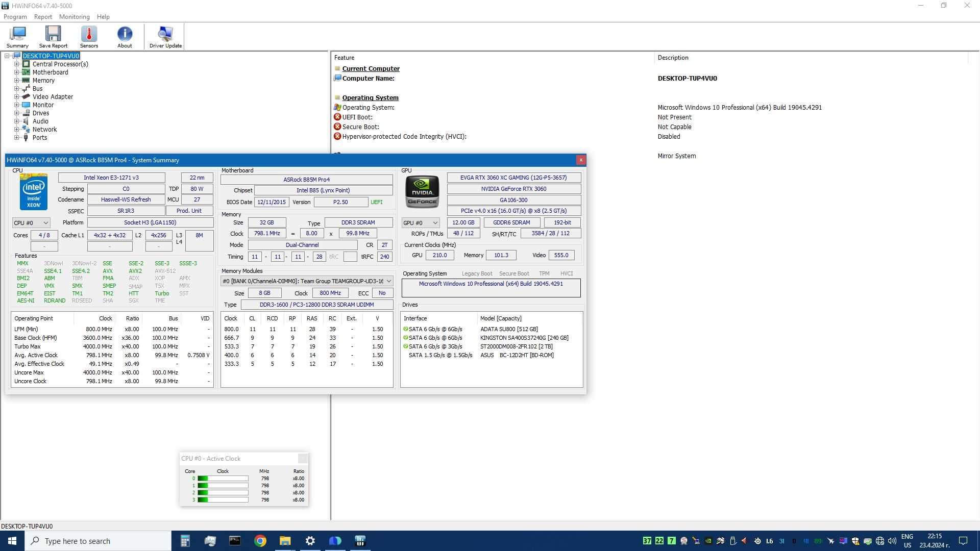Click the EVGA RTX 3060 XC GAMING field
980x551 pixels.
coord(514,178)
